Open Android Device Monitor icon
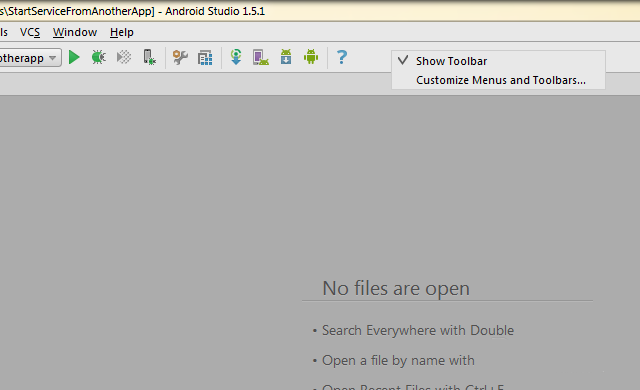 (x=311, y=57)
